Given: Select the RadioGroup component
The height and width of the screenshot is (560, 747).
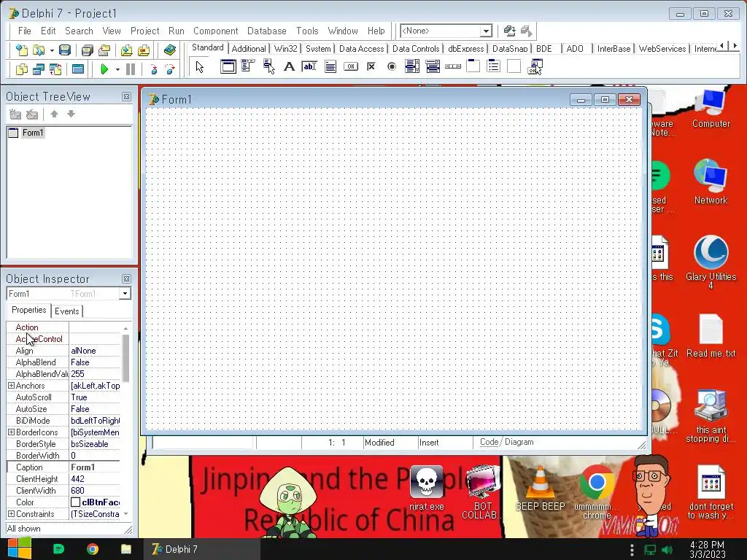Looking at the screenshot, I should tap(494, 66).
